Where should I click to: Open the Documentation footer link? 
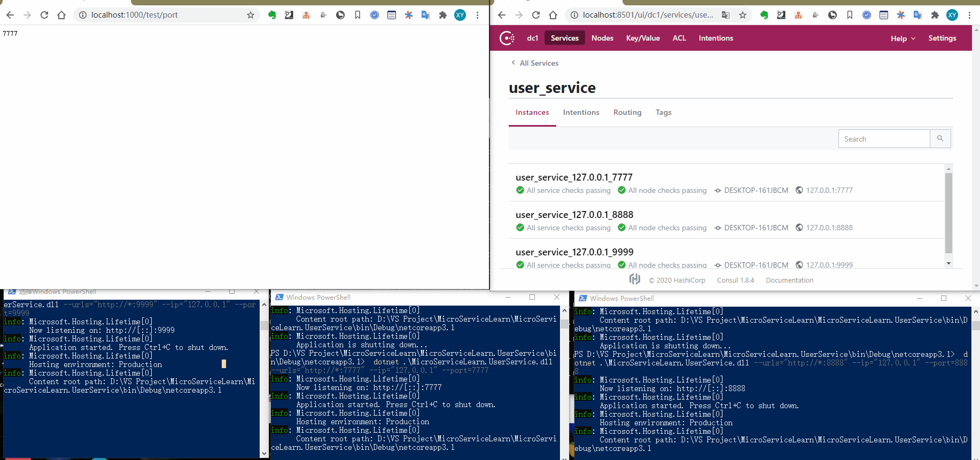pos(789,280)
